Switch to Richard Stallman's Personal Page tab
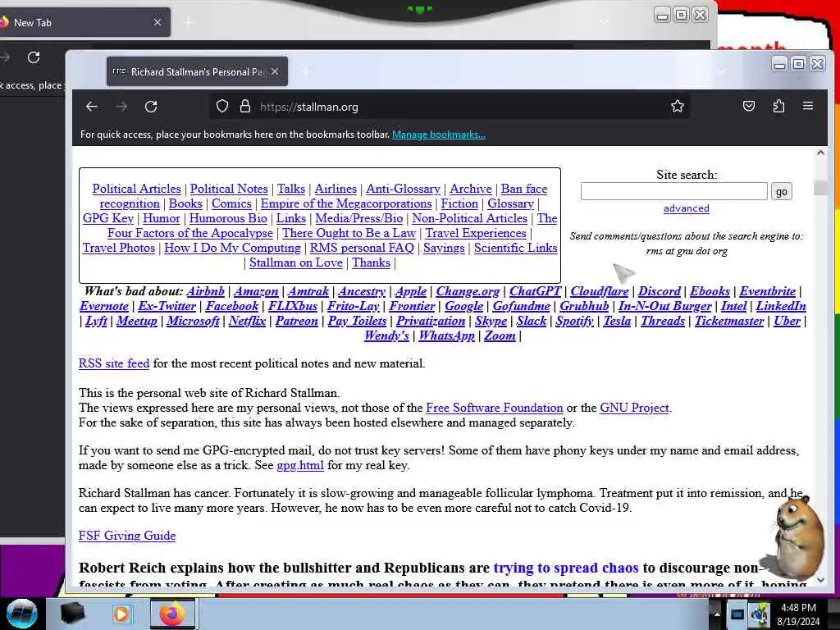The image size is (840, 630). pyautogui.click(x=197, y=71)
